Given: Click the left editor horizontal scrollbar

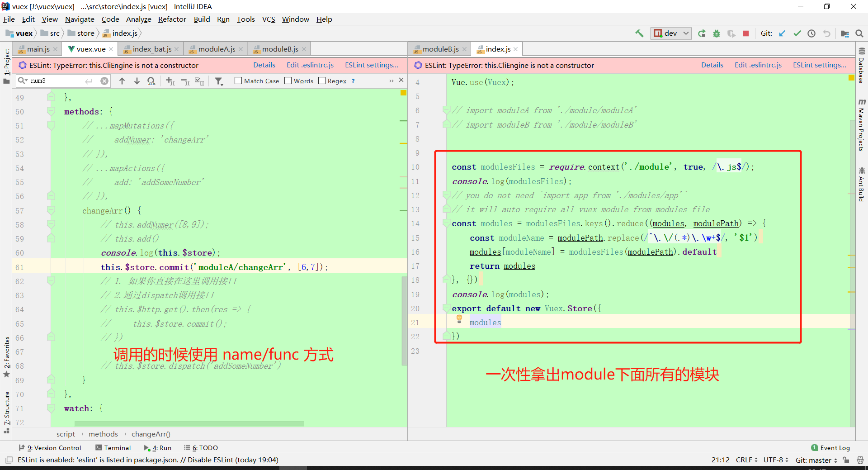Looking at the screenshot, I should pyautogui.click(x=189, y=424).
